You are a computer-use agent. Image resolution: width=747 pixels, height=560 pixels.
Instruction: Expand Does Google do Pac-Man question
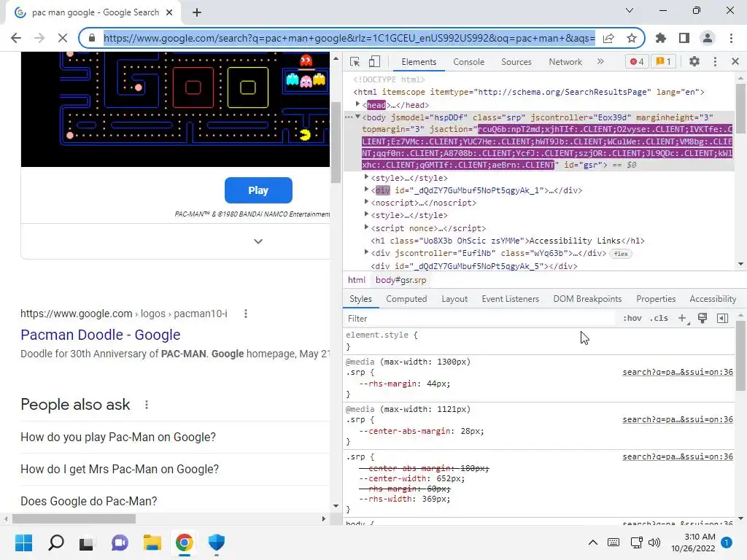(x=175, y=501)
